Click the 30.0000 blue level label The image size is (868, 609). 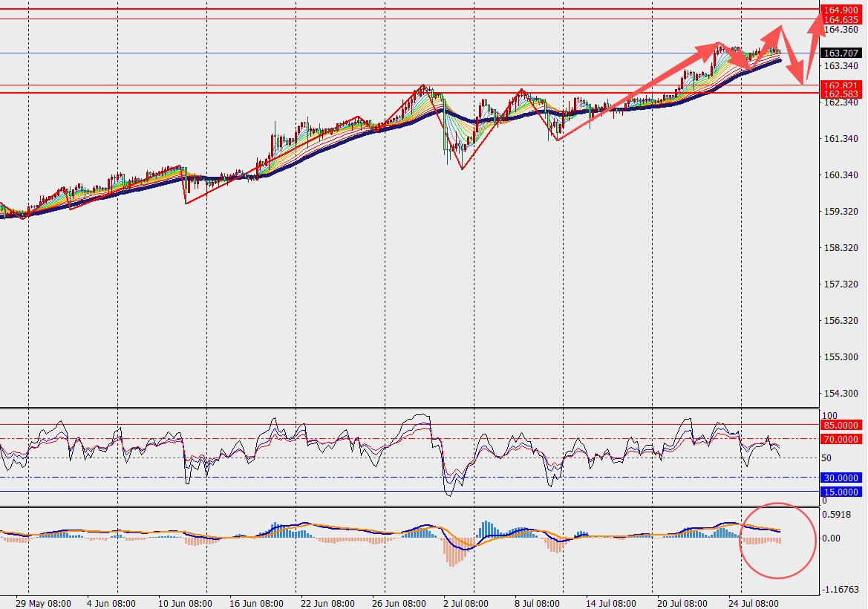point(841,478)
